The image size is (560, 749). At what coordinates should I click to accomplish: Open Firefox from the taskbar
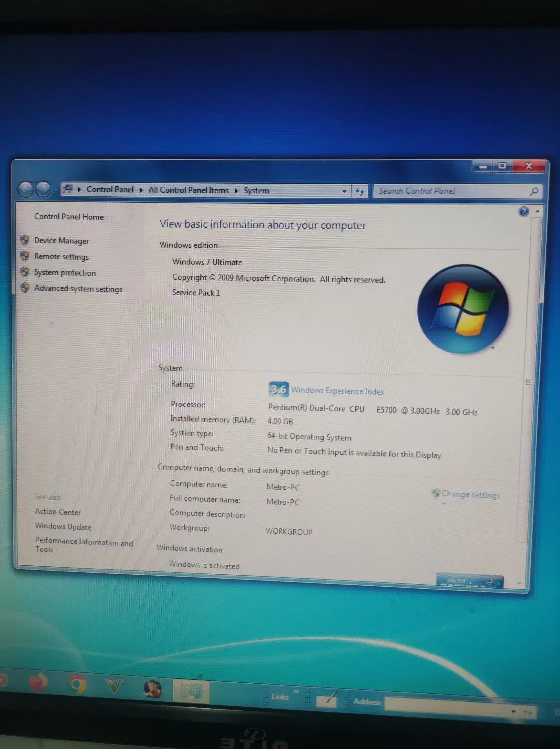38,682
